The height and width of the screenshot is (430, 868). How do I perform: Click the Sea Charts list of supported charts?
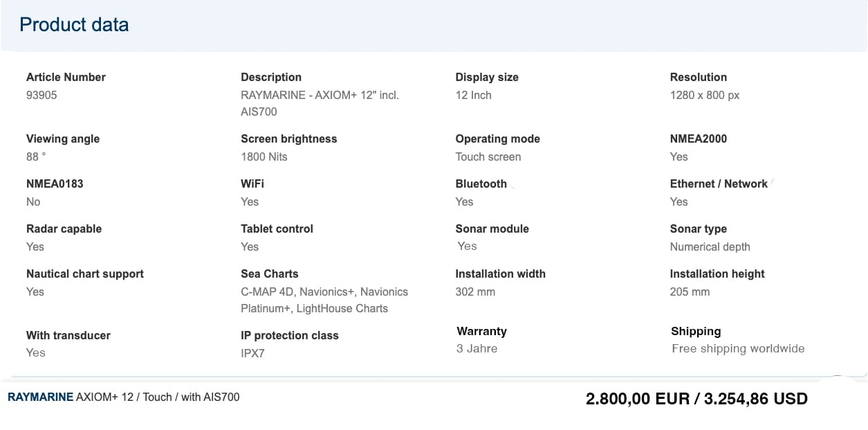[x=324, y=300]
